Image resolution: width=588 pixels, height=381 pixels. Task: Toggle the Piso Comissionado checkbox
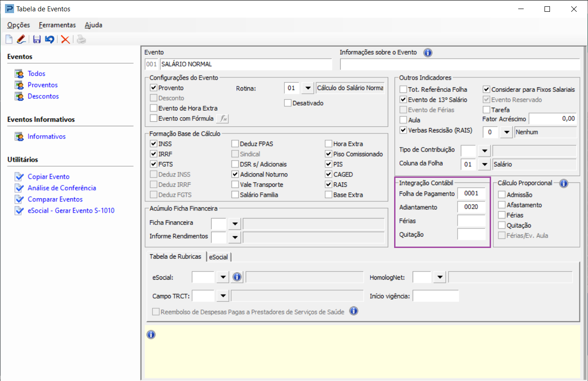(328, 154)
